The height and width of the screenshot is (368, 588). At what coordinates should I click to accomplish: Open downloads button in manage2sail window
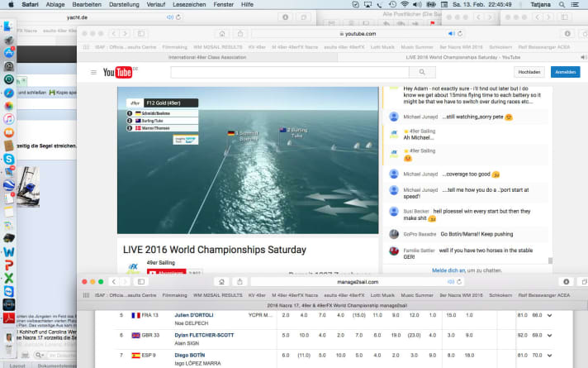567,282
